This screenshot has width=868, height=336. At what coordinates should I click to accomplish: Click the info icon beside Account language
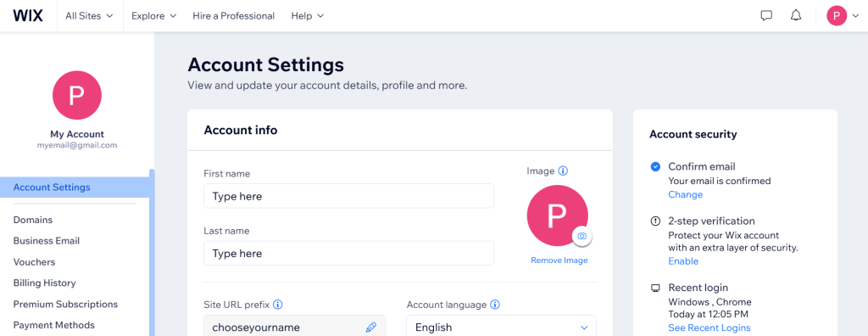click(x=495, y=305)
